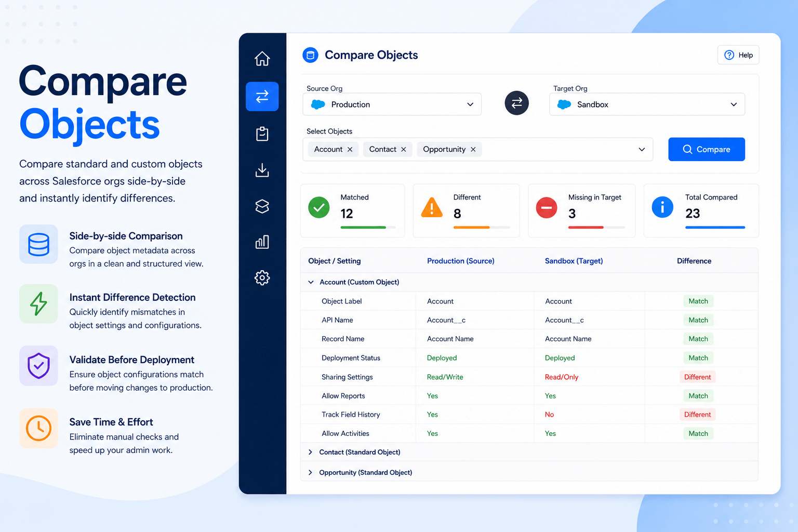The width and height of the screenshot is (798, 532).
Task: Click the shield icon for Validate Before Deployment
Action: (x=38, y=366)
